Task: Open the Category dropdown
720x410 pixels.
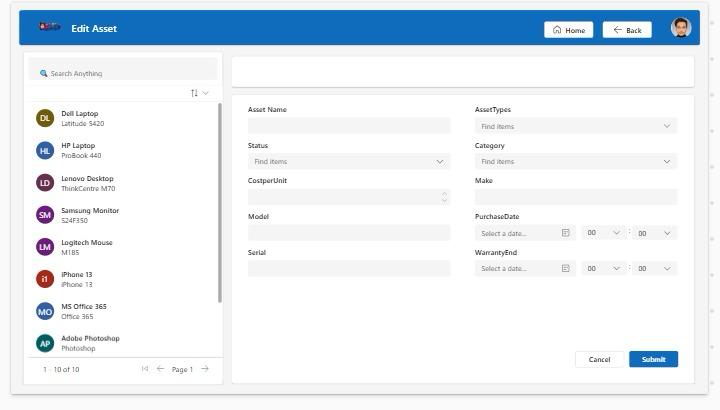Action: 576,162
